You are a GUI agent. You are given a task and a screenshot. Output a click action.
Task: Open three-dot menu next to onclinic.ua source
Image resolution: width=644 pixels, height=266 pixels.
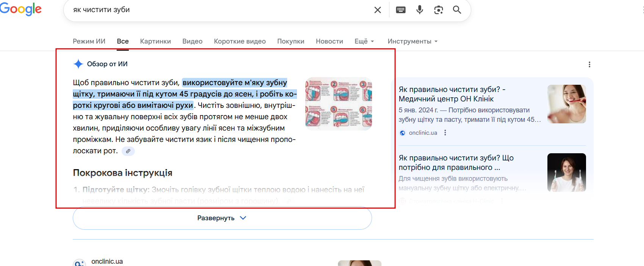[445, 132]
